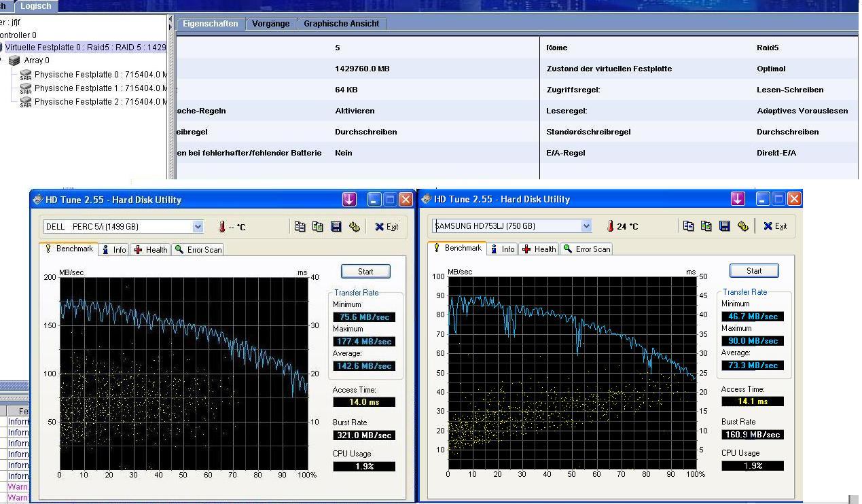Viewport: 862px width, 504px height.
Task: Click Exit in Samsung HD Tune window
Action: tap(775, 226)
